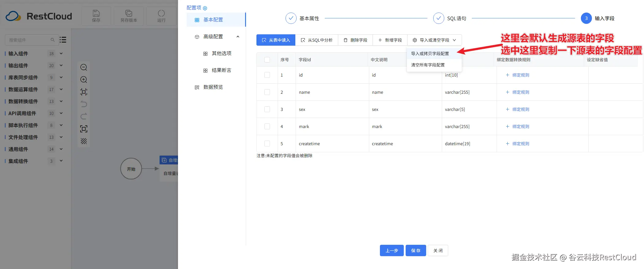This screenshot has height=269, width=644.
Task: Go back with 上一步 button
Action: point(392,251)
